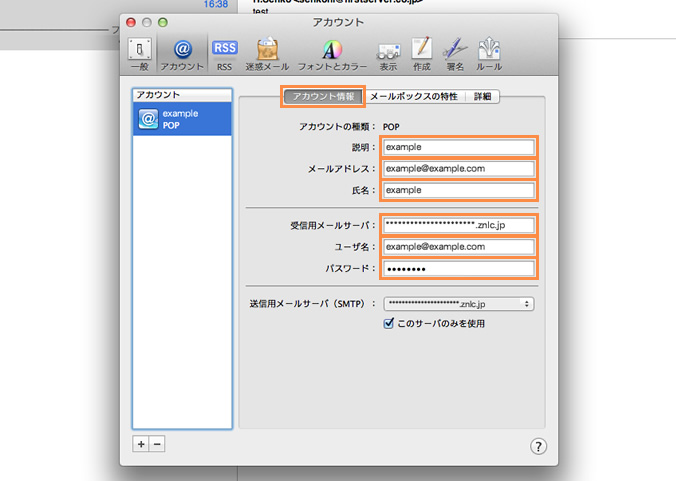676x481 pixels.
Task: Select the アカウント toolbar icon
Action: tap(182, 54)
